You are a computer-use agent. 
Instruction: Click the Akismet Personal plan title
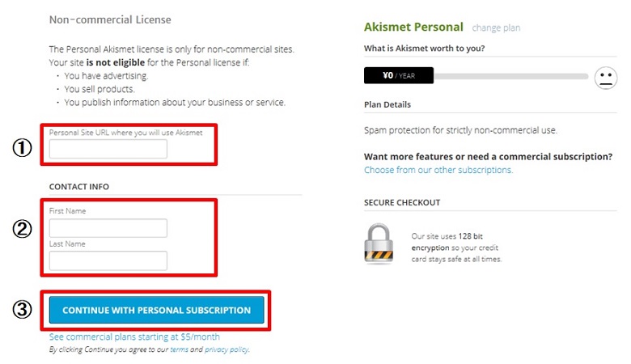414,27
